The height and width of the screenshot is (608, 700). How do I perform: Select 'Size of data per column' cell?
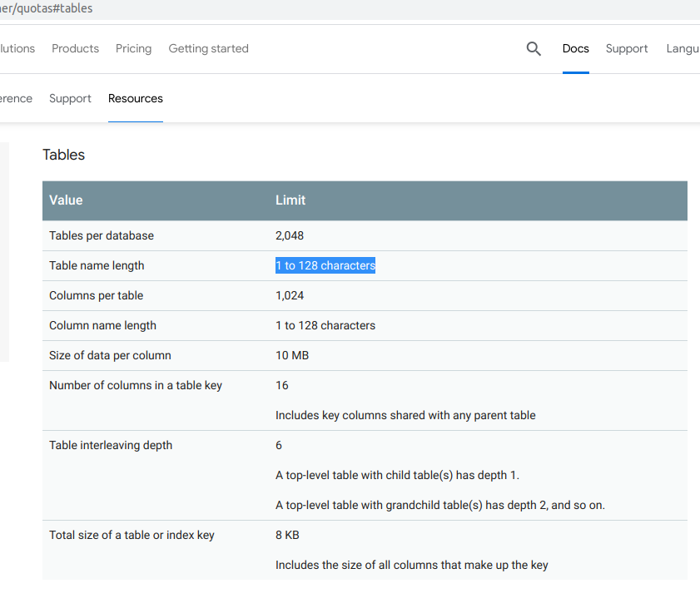click(x=110, y=355)
